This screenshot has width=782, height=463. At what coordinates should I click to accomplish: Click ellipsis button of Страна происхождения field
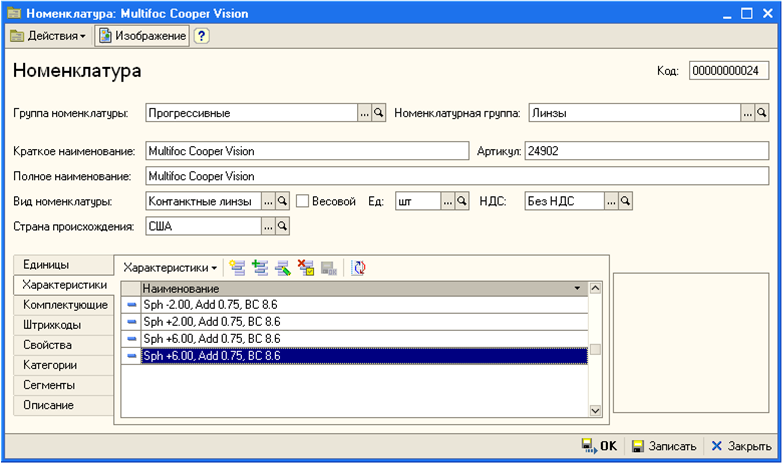(268, 226)
